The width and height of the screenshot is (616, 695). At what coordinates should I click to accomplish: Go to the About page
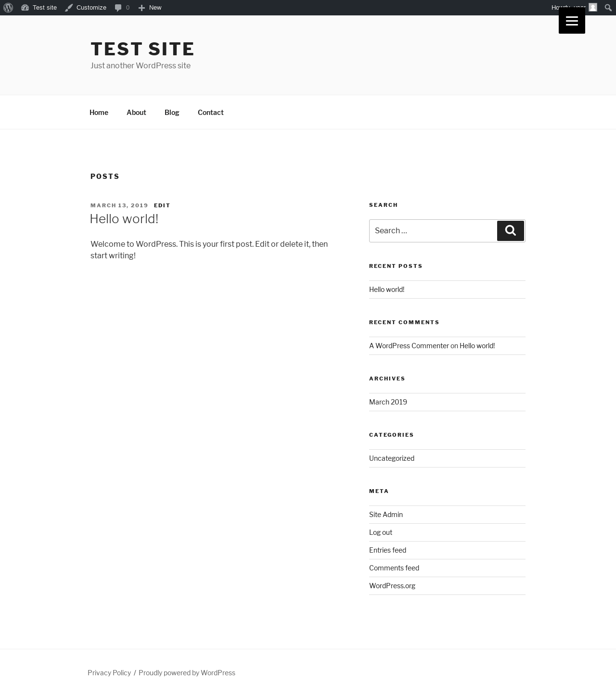point(136,112)
